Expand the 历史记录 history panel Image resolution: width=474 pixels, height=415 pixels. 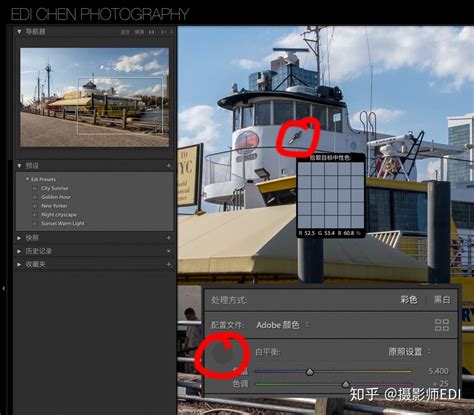(19, 251)
